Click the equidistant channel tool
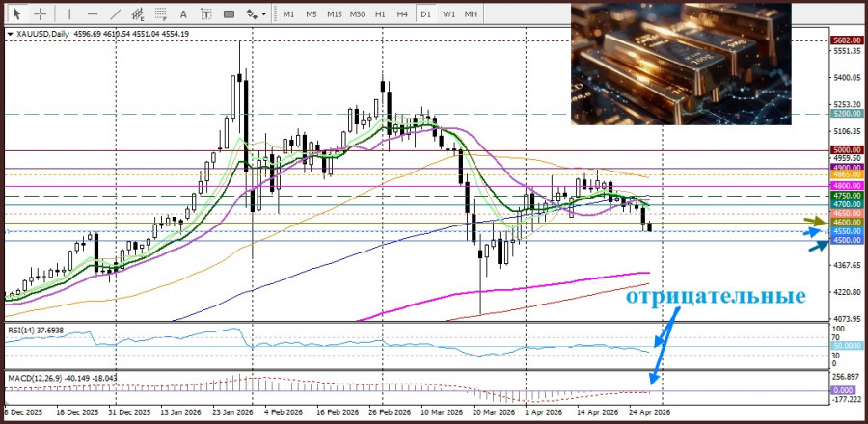Image resolution: width=868 pixels, height=424 pixels. [x=138, y=14]
